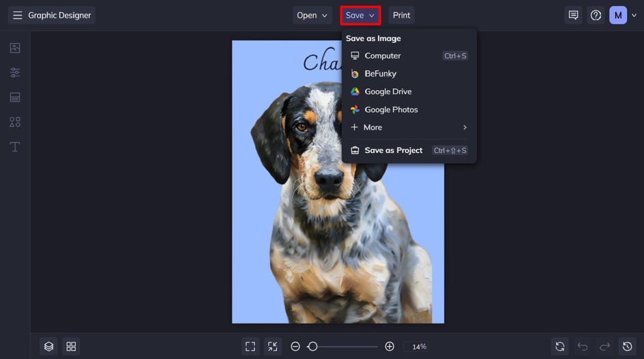The image size is (644, 359).
Task: Select the Text tool icon
Action: point(15,147)
